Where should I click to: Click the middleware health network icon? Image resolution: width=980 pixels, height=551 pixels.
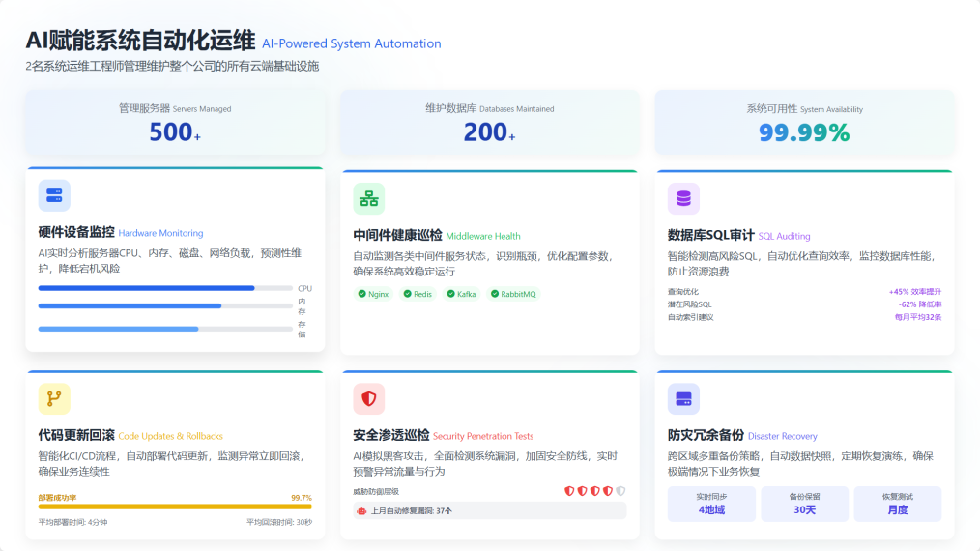pyautogui.click(x=369, y=198)
